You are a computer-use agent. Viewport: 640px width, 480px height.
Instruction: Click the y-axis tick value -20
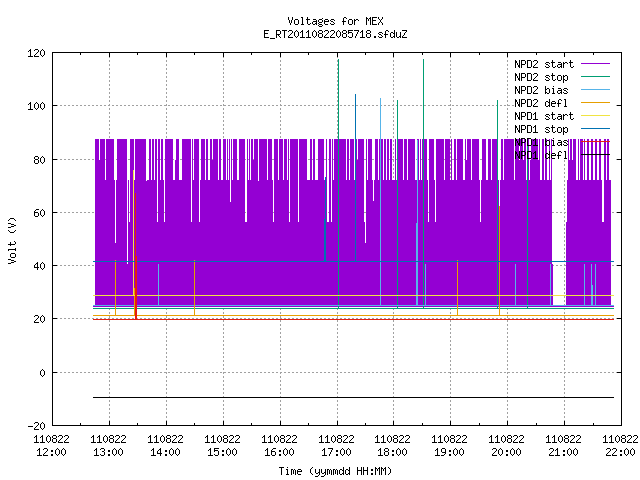[36, 426]
